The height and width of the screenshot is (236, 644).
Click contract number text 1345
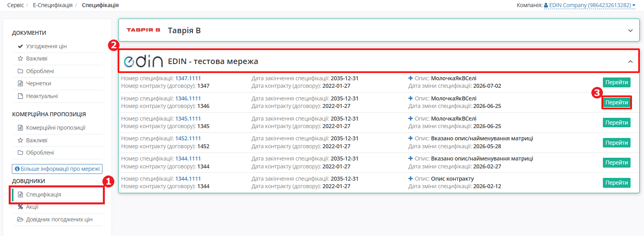coord(203,126)
